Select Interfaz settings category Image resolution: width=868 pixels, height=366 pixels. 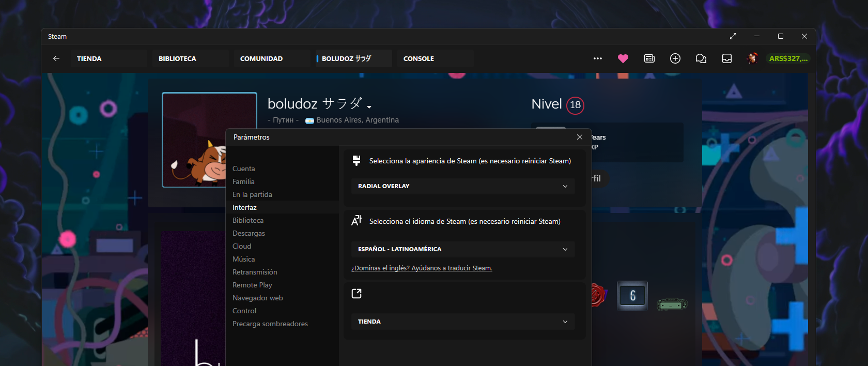pyautogui.click(x=282, y=207)
